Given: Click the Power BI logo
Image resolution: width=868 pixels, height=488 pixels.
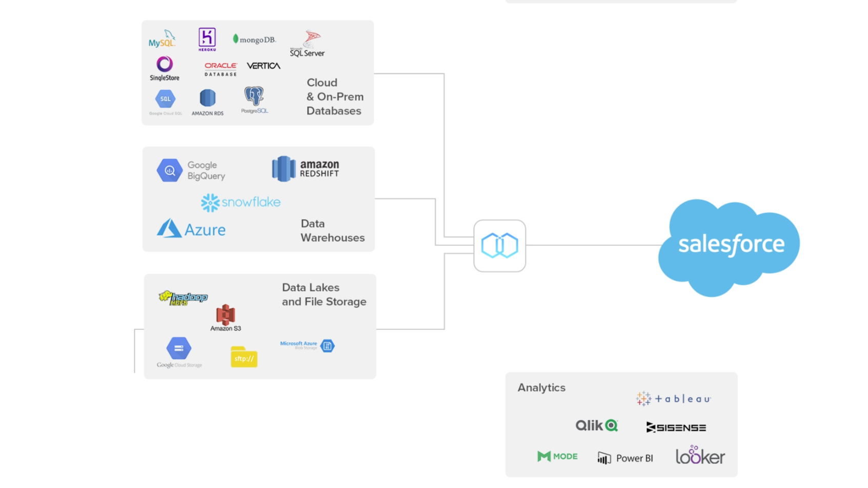Looking at the screenshot, I should 625,457.
